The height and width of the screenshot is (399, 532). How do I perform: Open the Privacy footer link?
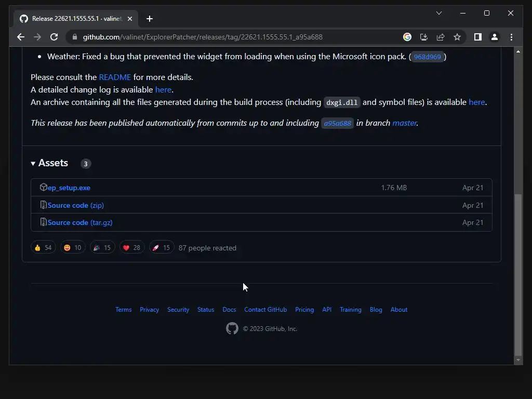click(149, 310)
